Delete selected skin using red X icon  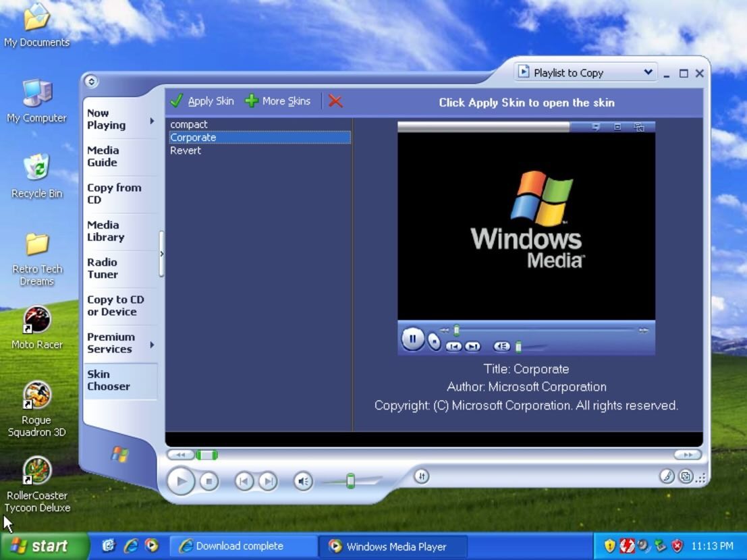pos(335,101)
